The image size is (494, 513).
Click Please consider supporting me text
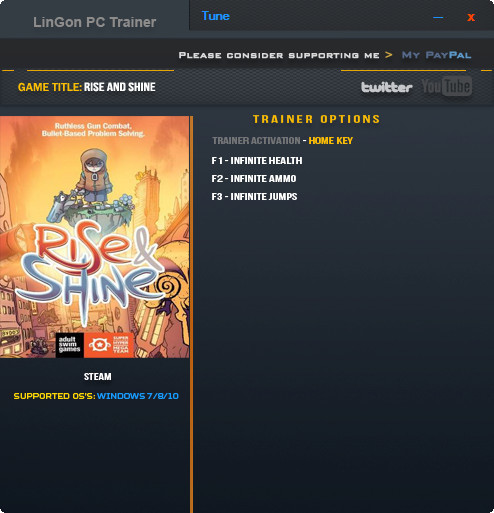pyautogui.click(x=279, y=55)
